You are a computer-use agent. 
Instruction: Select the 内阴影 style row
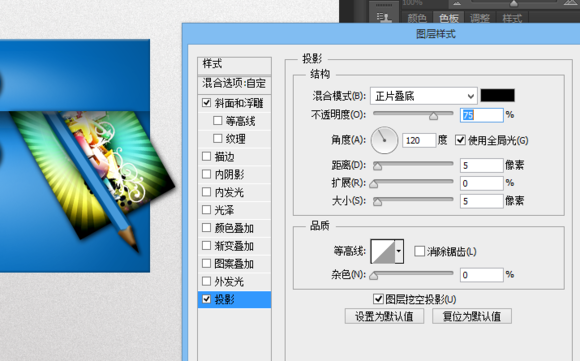point(235,174)
